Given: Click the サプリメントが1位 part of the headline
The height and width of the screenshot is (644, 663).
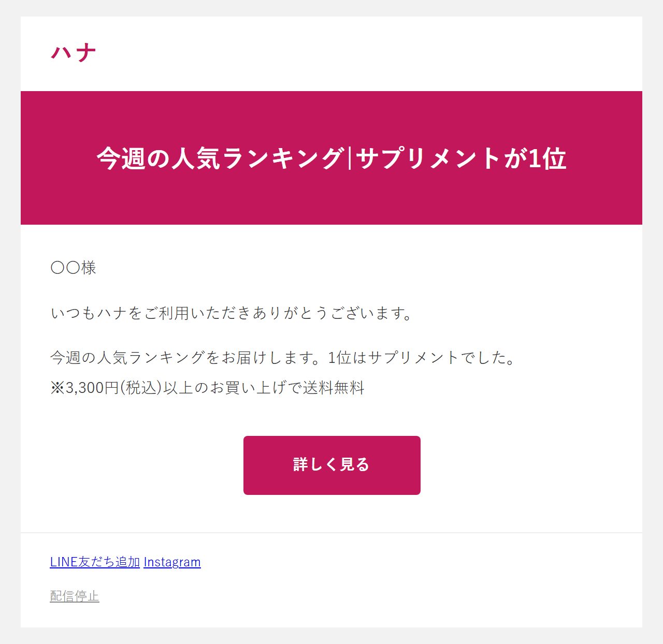Looking at the screenshot, I should (461, 158).
